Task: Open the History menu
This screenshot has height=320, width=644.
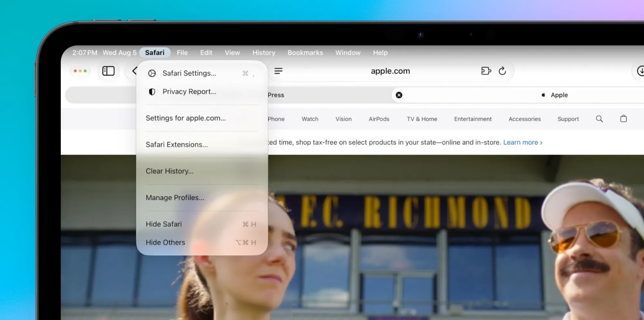Action: pyautogui.click(x=264, y=53)
